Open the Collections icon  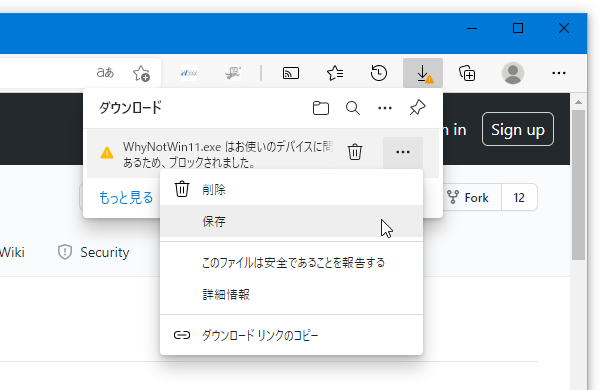coord(467,73)
